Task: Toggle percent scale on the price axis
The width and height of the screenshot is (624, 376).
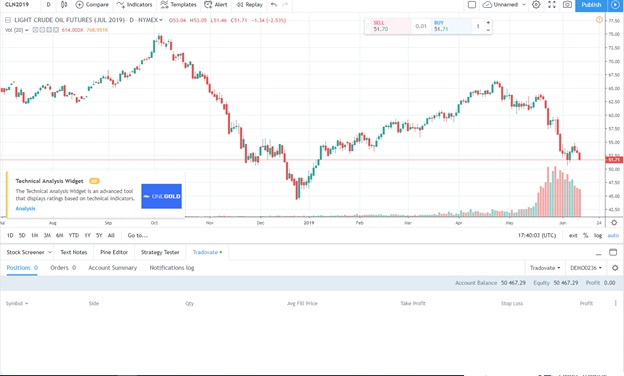Action: coord(585,236)
